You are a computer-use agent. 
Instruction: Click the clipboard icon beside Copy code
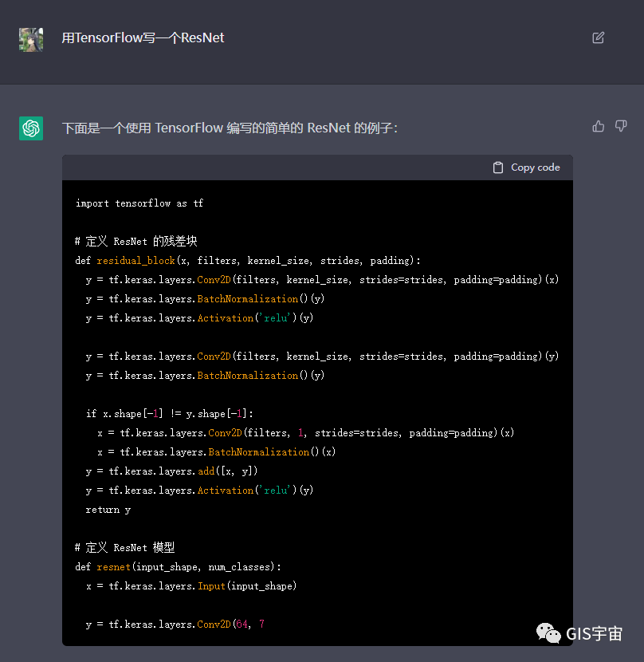[x=498, y=167]
